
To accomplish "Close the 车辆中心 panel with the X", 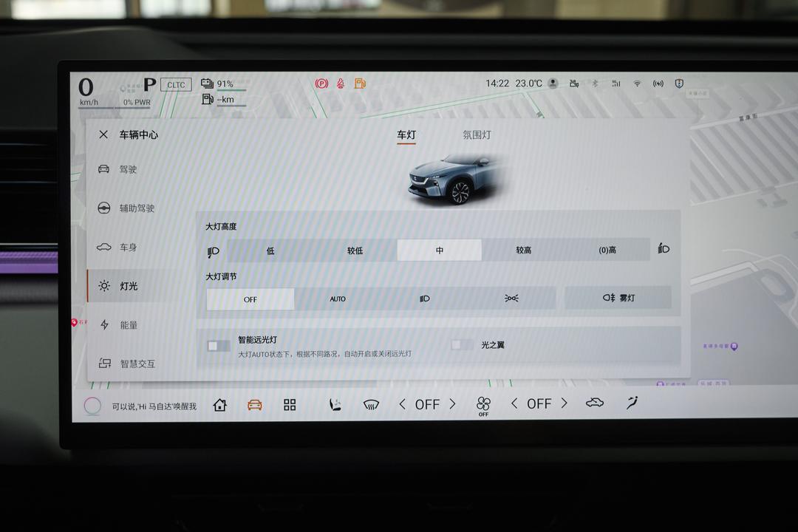I will click(103, 134).
